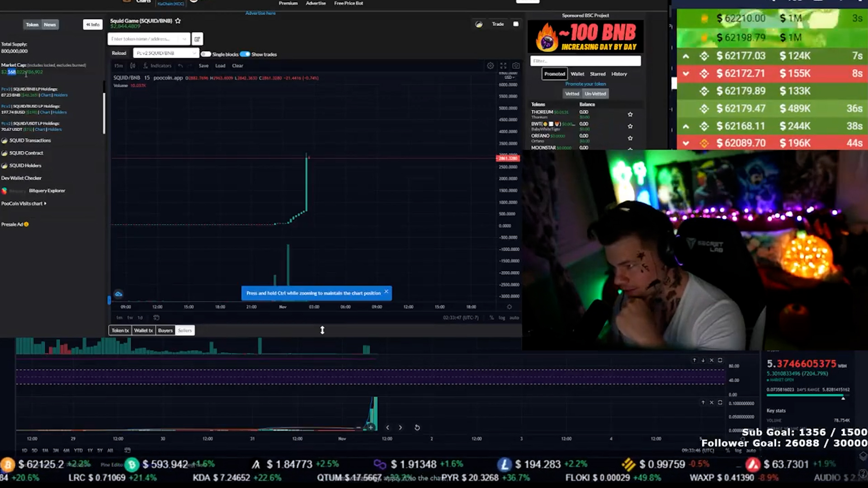Take a chart snapshot with camera icon
This screenshot has width=868, height=488.
516,66
